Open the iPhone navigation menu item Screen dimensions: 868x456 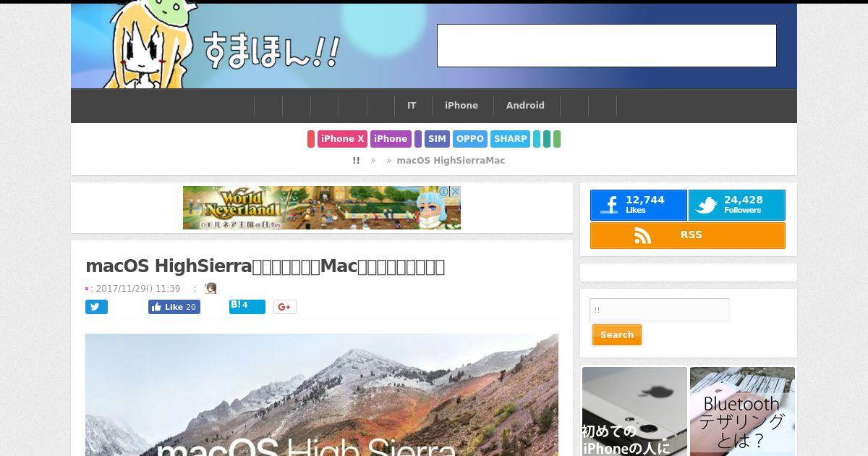point(461,106)
